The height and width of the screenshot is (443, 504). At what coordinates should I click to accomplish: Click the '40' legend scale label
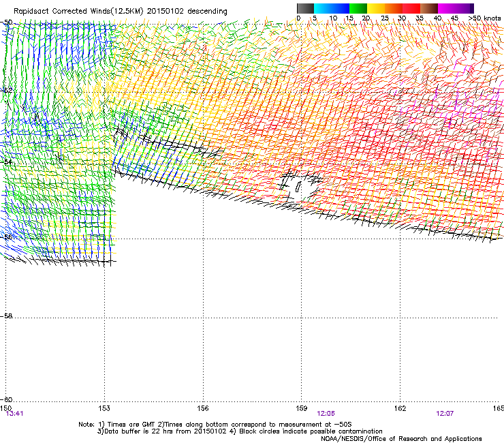(437, 18)
